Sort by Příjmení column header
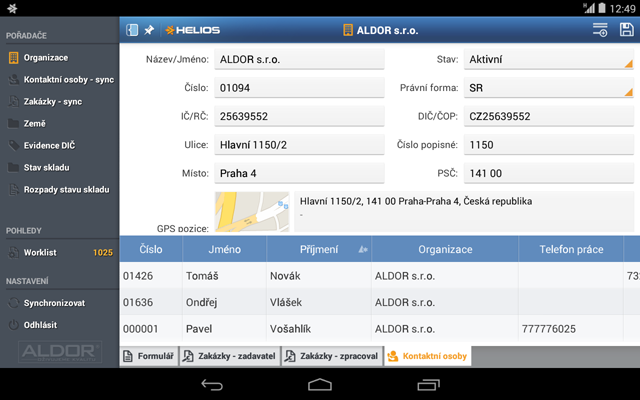The height and width of the screenshot is (400, 640). pyautogui.click(x=319, y=249)
